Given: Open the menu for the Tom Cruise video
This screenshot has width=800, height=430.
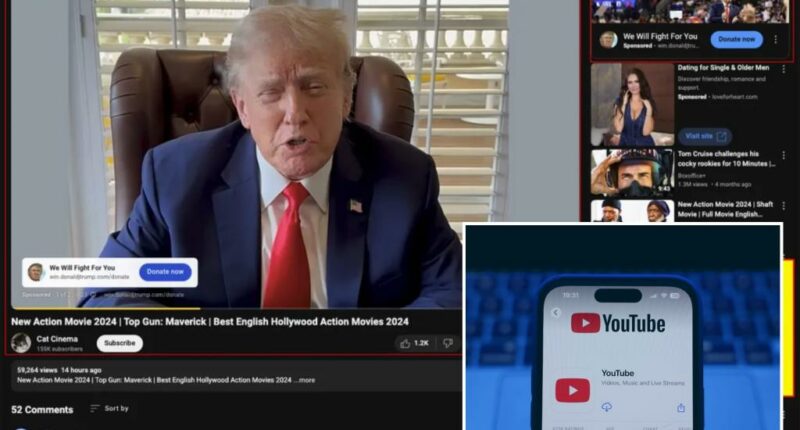Looking at the screenshot, I should click(784, 155).
